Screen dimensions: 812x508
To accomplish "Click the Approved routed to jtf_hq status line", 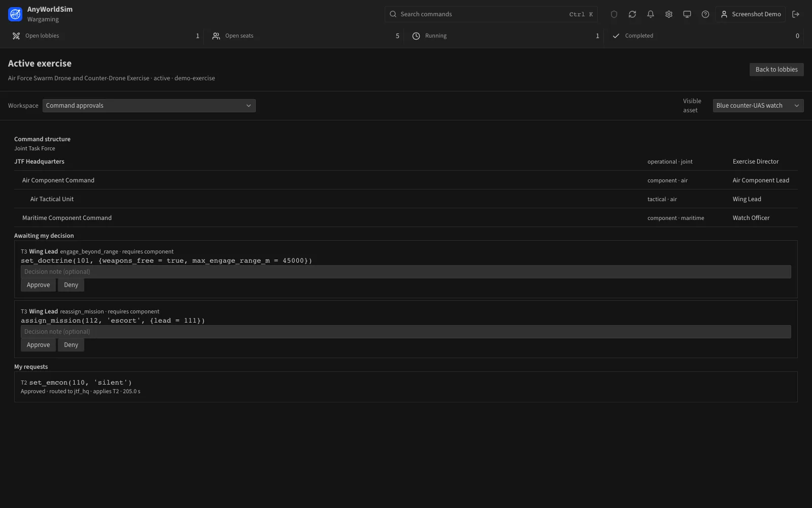I will coord(81,392).
